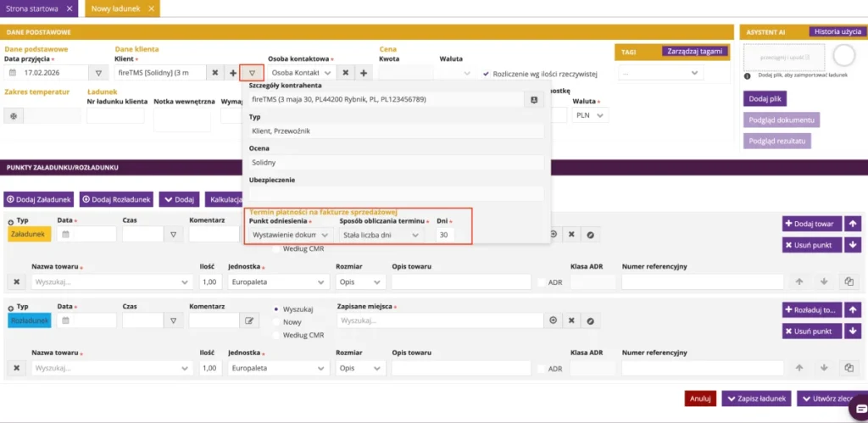The image size is (868, 423).
Task: Open Historia użycia in the AI assistant
Action: click(837, 31)
